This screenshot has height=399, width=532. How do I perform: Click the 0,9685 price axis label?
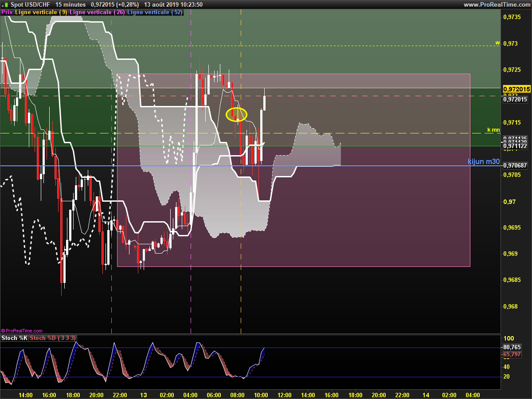click(512, 280)
